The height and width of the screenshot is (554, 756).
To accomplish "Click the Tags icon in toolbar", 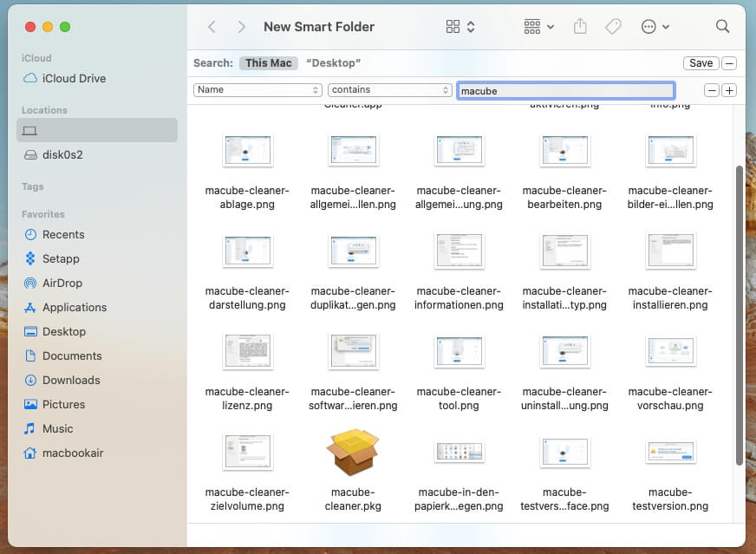I will point(613,27).
